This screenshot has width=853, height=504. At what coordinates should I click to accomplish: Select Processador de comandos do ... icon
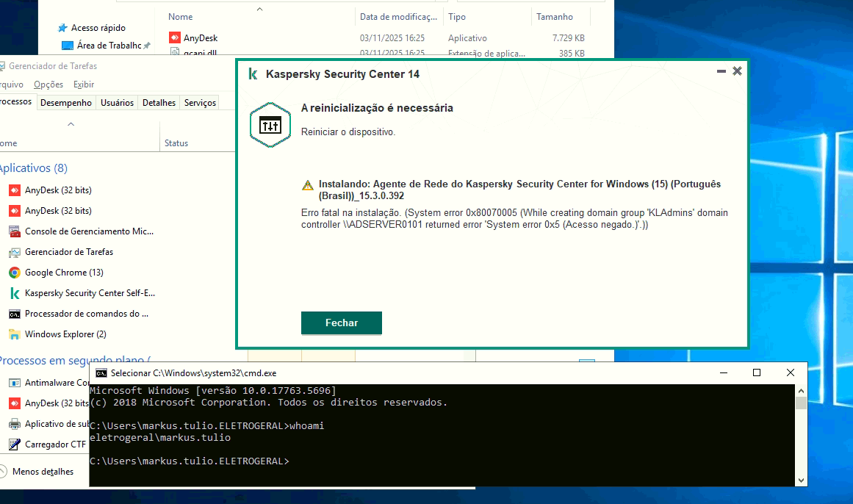[15, 314]
